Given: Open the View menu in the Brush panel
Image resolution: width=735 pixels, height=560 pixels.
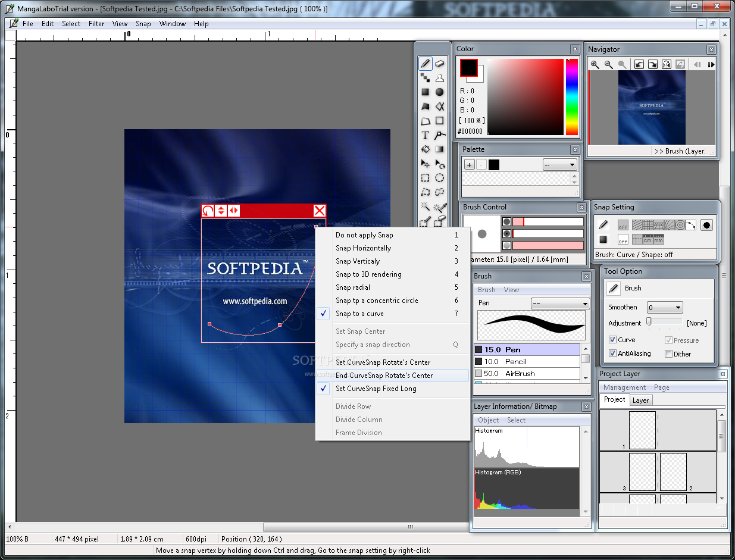Looking at the screenshot, I should 511,290.
